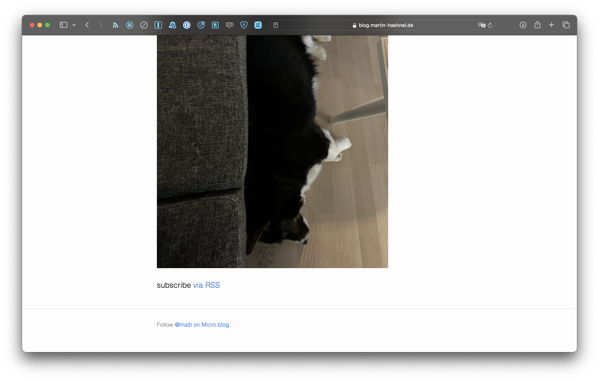Click the dog on floor photo
This screenshot has width=599, height=381.
tap(272, 151)
